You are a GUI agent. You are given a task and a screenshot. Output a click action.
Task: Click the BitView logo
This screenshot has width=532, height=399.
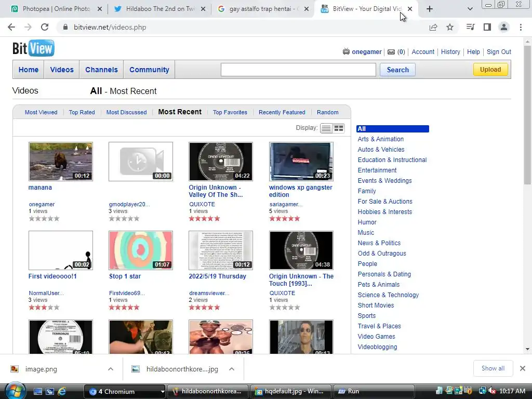pyautogui.click(x=33, y=48)
